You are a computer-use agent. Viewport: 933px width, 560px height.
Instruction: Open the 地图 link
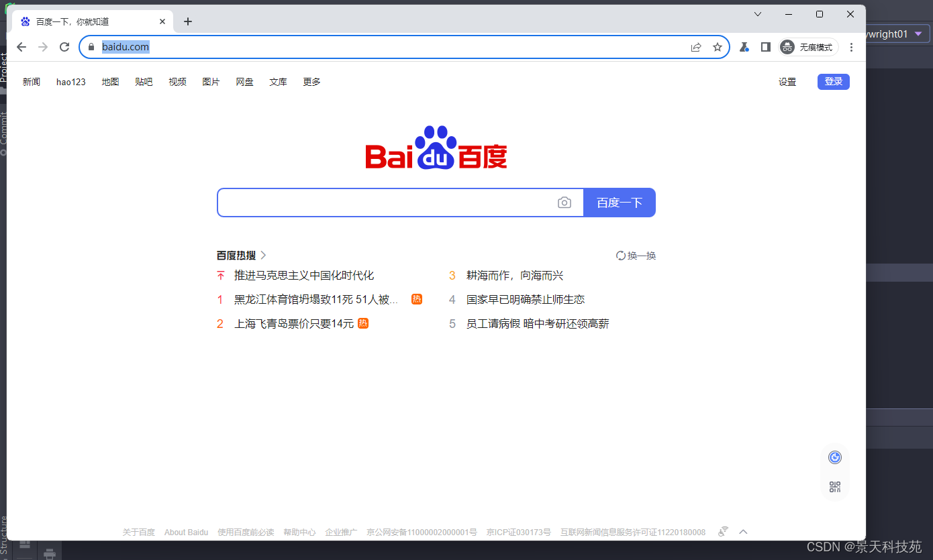click(x=111, y=82)
